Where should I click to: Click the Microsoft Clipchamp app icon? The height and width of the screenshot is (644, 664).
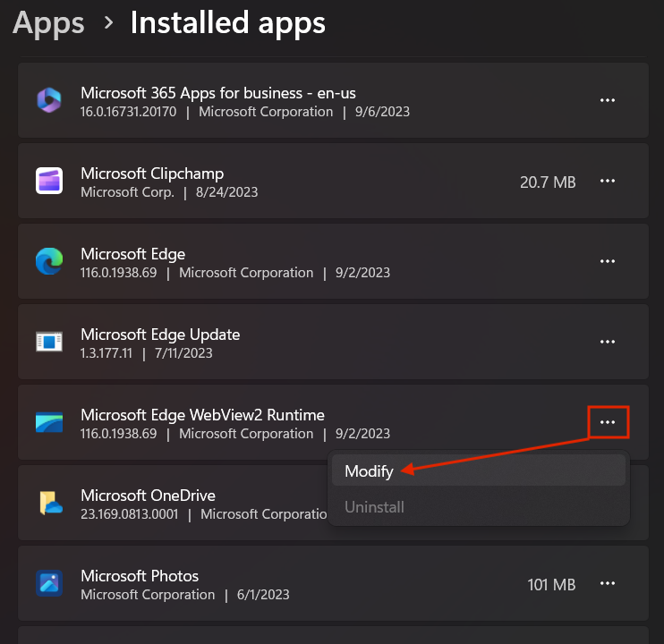point(49,181)
